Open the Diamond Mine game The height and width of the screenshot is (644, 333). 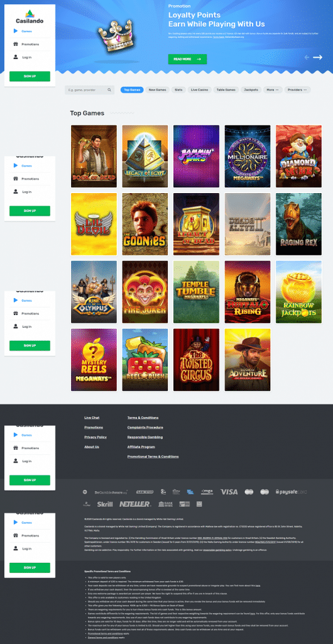click(298, 156)
